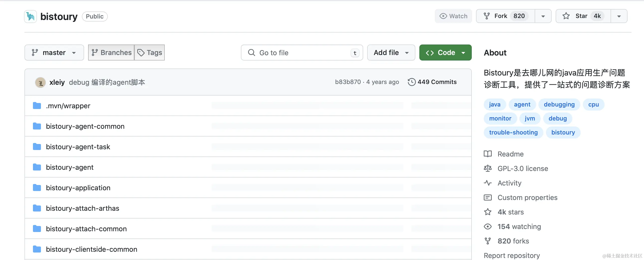This screenshot has width=644, height=260.
Task: Open the bistoury-application folder
Action: (x=78, y=188)
